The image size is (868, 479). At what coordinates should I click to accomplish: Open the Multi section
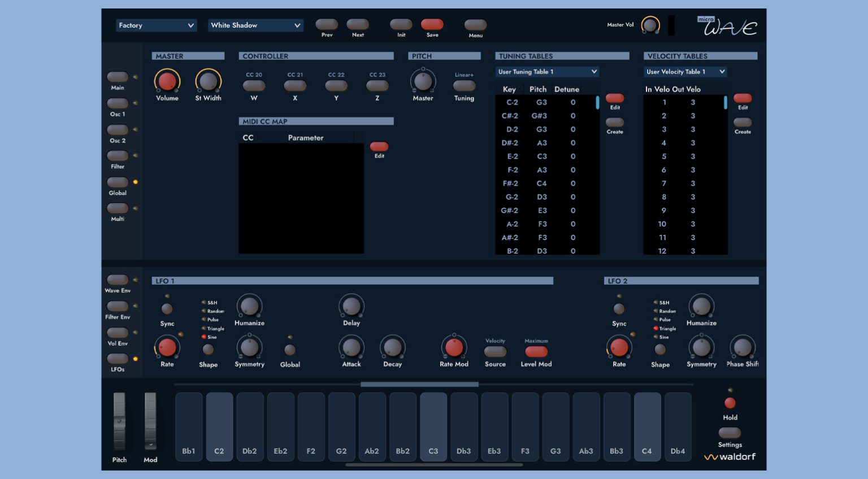118,208
